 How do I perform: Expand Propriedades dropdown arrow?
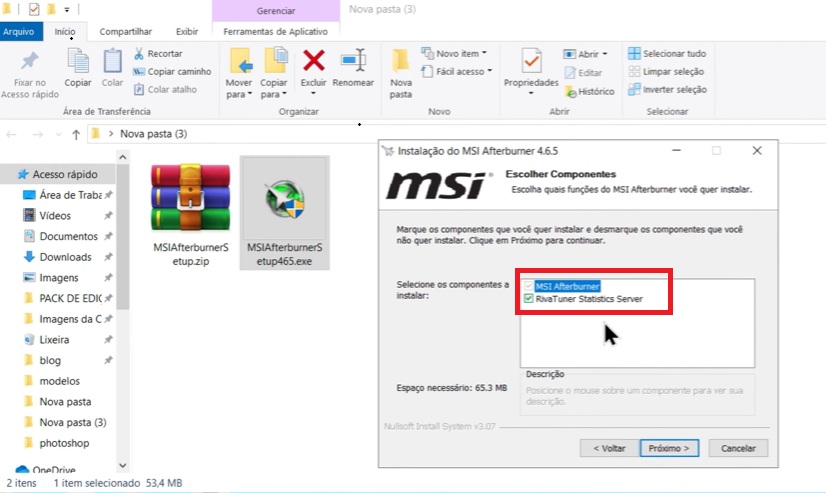[x=531, y=94]
